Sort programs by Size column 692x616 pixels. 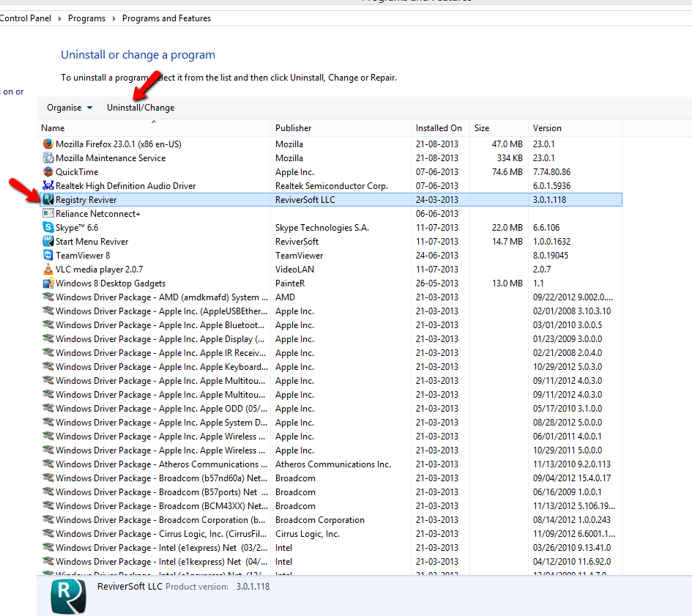[482, 128]
